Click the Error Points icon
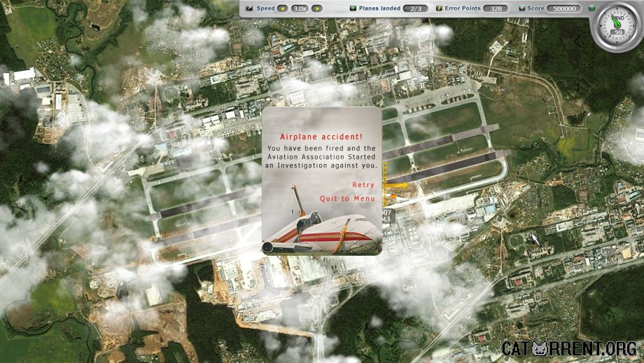The height and width of the screenshot is (363, 644). (x=439, y=8)
